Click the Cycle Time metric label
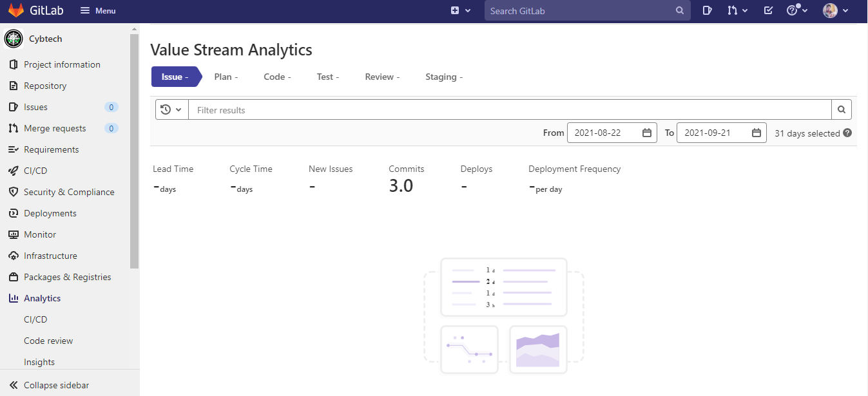The width and height of the screenshot is (868, 396). coord(251,169)
